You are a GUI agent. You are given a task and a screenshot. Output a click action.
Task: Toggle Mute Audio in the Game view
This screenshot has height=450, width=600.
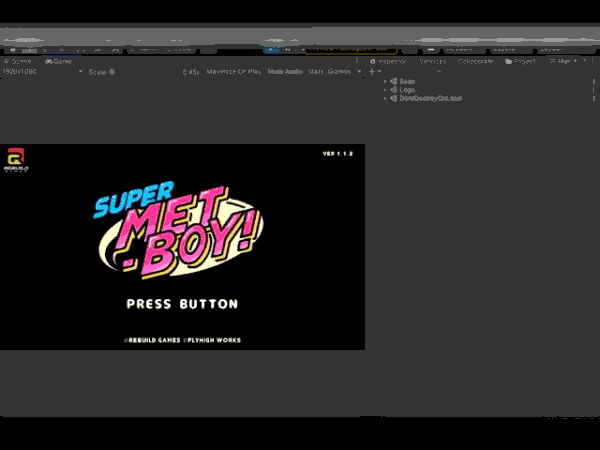tap(285, 72)
